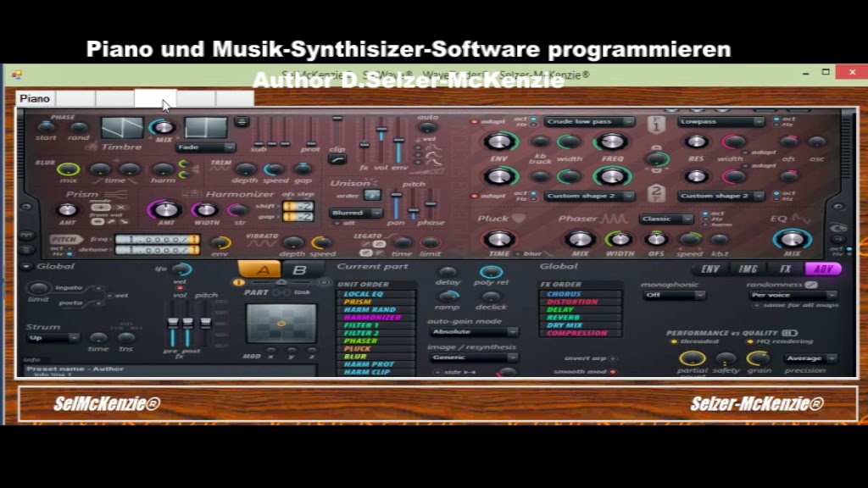Image resolution: width=868 pixels, height=488 pixels.
Task: Select part B
Action: point(299,270)
